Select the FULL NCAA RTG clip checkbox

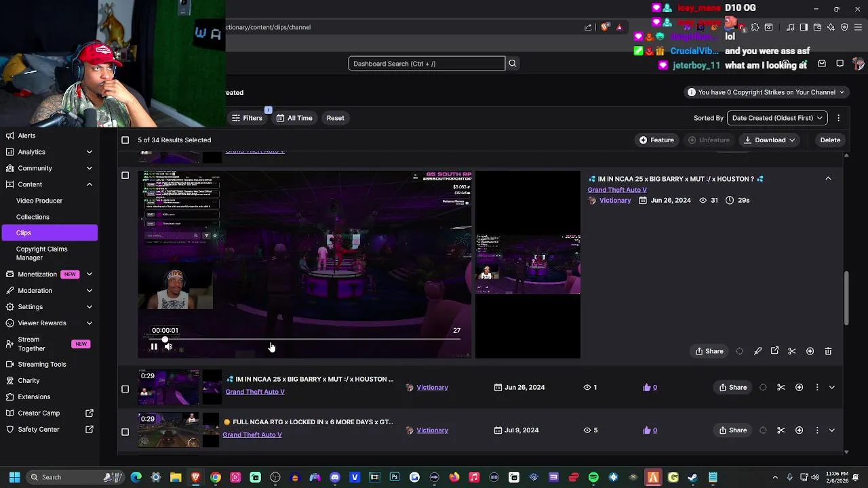click(x=125, y=432)
